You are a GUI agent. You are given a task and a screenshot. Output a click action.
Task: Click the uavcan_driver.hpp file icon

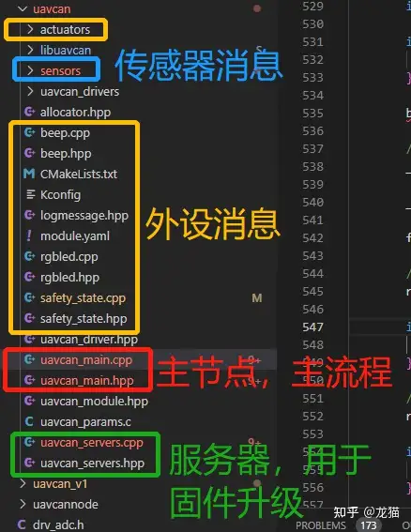[x=29, y=340]
